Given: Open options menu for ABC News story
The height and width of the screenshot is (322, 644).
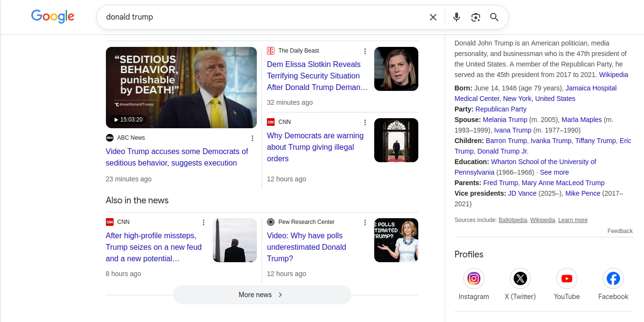Looking at the screenshot, I should [253, 138].
